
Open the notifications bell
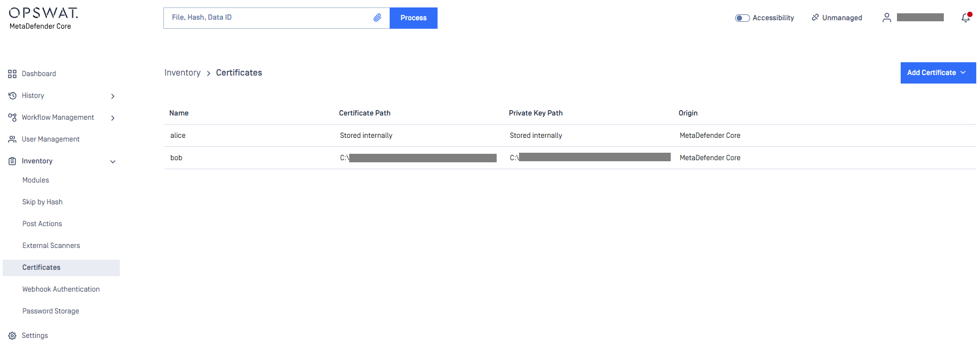pyautogui.click(x=965, y=18)
